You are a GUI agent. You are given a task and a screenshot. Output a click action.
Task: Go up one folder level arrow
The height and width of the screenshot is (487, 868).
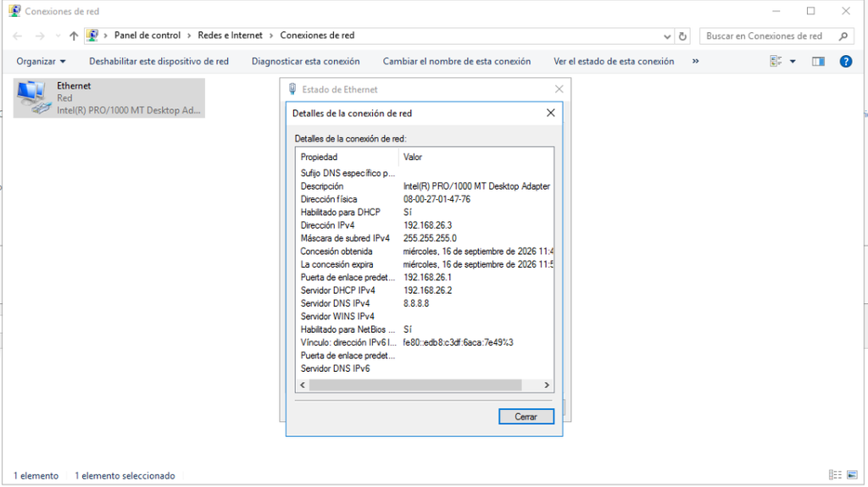tap(74, 36)
